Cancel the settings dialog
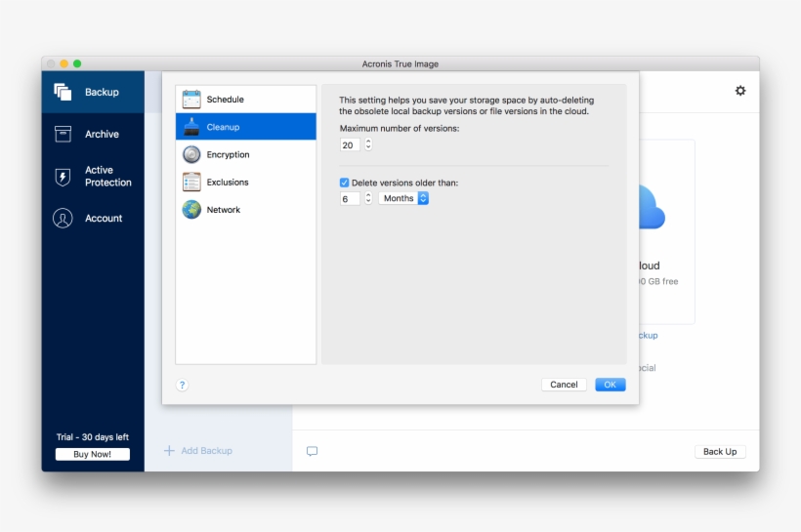Screen dimensions: 801x532 pyautogui.click(x=564, y=385)
